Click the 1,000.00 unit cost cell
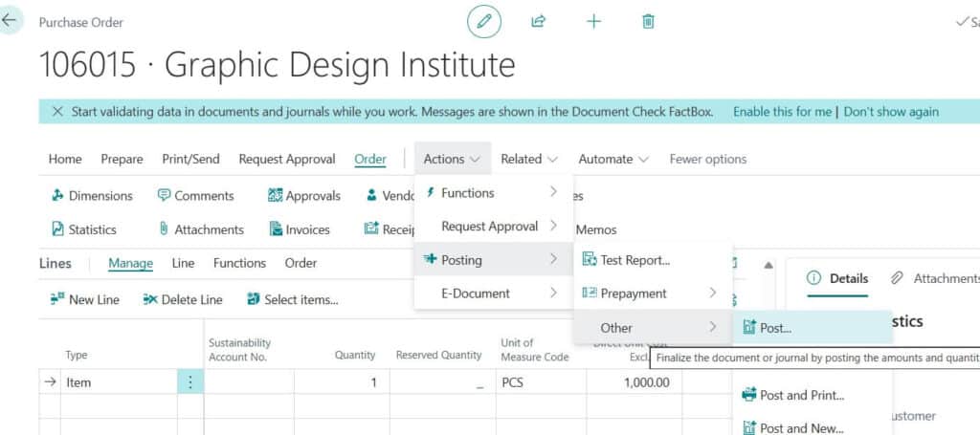 coord(634,382)
